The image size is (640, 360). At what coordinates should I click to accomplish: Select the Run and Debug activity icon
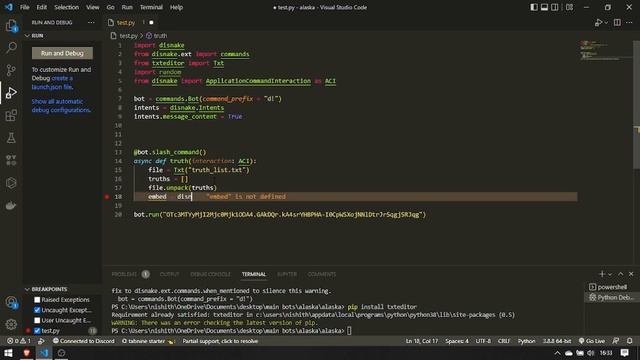(11, 93)
